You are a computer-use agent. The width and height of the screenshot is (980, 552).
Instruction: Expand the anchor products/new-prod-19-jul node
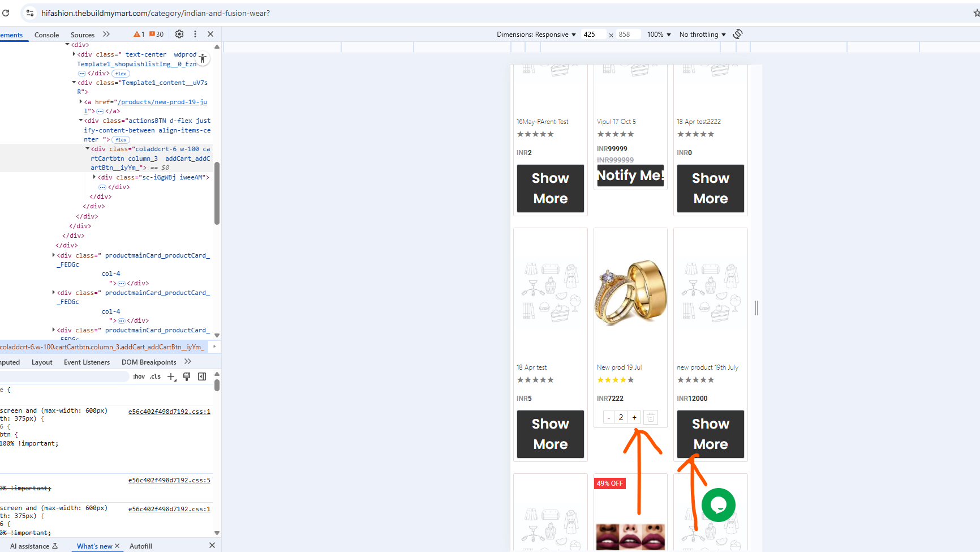[81, 102]
